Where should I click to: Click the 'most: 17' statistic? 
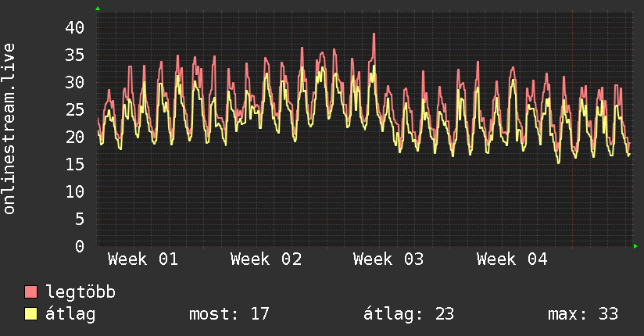229,314
